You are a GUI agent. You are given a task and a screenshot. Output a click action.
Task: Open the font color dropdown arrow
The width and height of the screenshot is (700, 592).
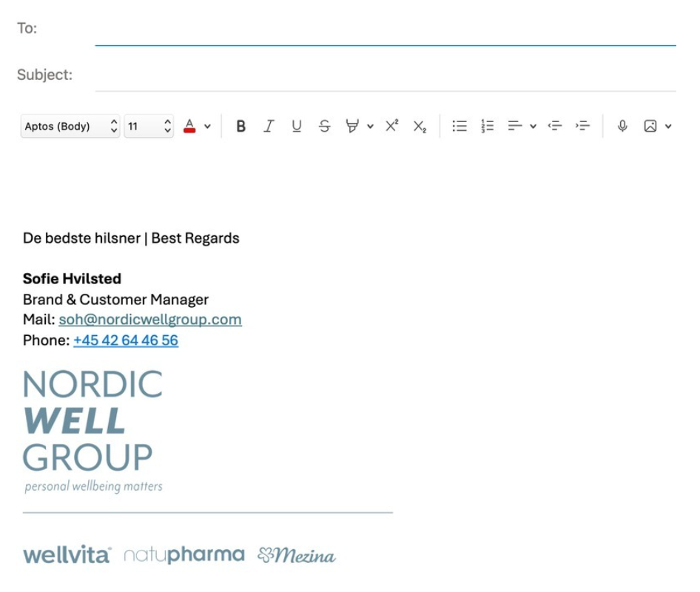(x=208, y=126)
